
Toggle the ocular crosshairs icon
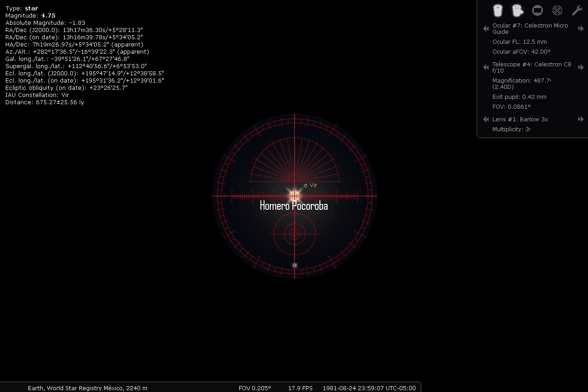click(517, 10)
